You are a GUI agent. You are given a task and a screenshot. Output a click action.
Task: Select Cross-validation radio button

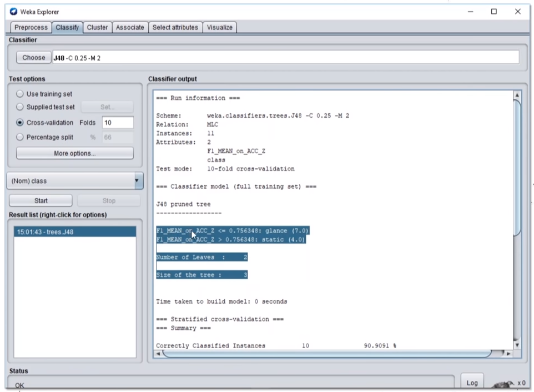pos(20,123)
